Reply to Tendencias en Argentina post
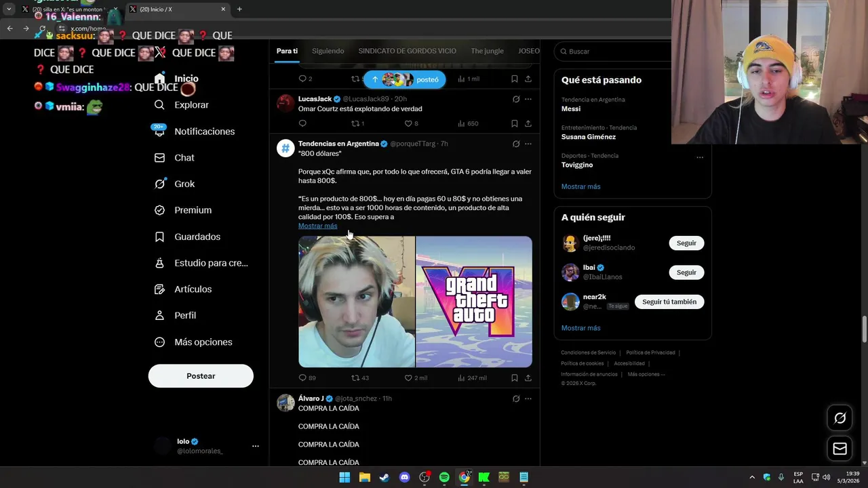 (x=307, y=378)
